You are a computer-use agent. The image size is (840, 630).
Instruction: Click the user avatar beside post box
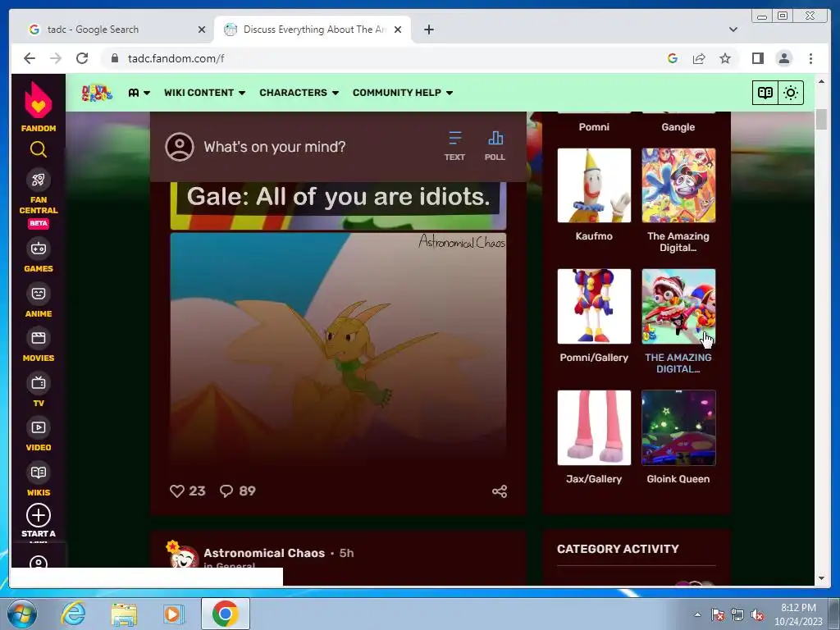180,147
